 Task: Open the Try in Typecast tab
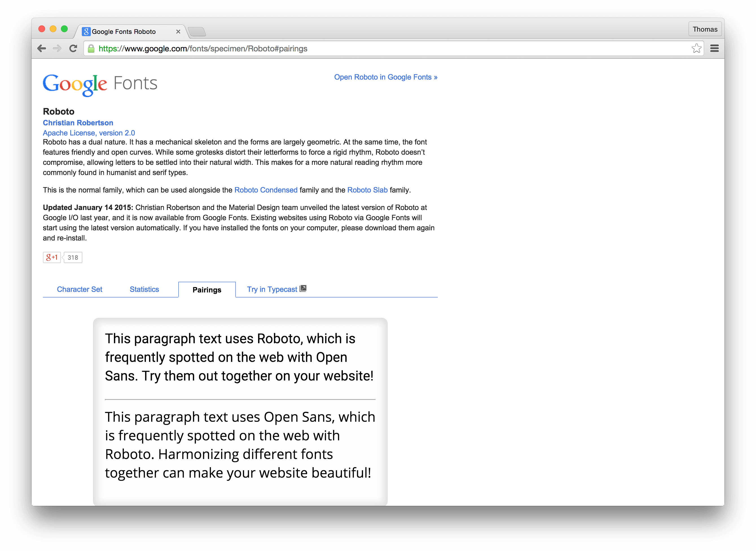[272, 290]
